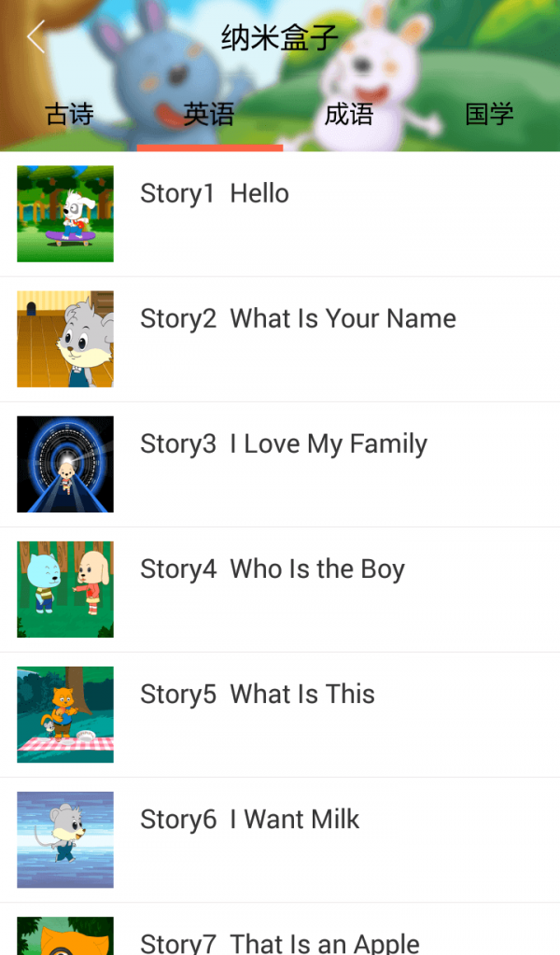This screenshot has height=955, width=560.
Task: Switch to the 古诗 tab
Action: tap(70, 115)
